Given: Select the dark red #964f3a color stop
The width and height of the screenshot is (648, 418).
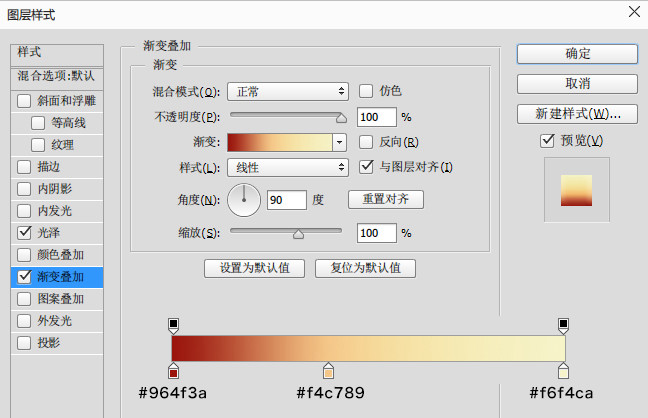Looking at the screenshot, I should [174, 371].
